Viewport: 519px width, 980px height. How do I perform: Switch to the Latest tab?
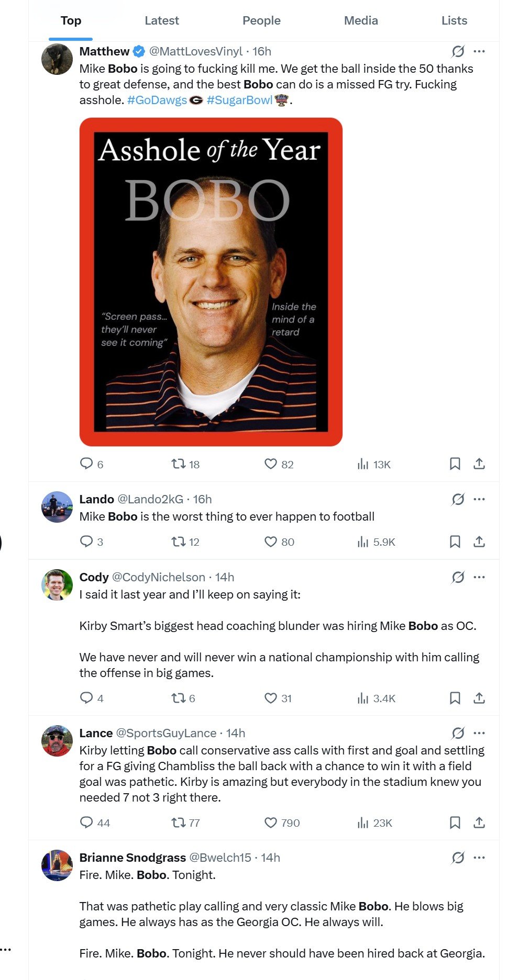point(161,21)
